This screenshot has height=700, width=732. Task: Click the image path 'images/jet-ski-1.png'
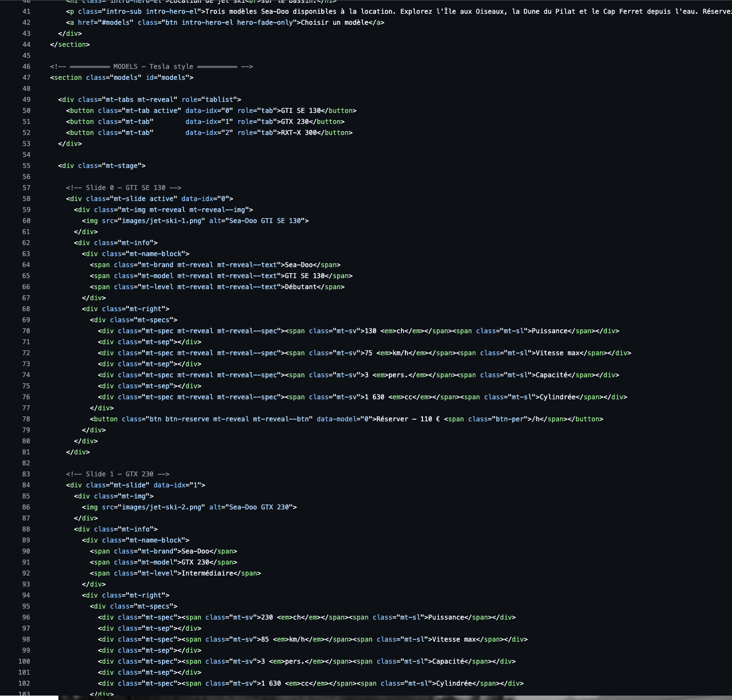161,221
